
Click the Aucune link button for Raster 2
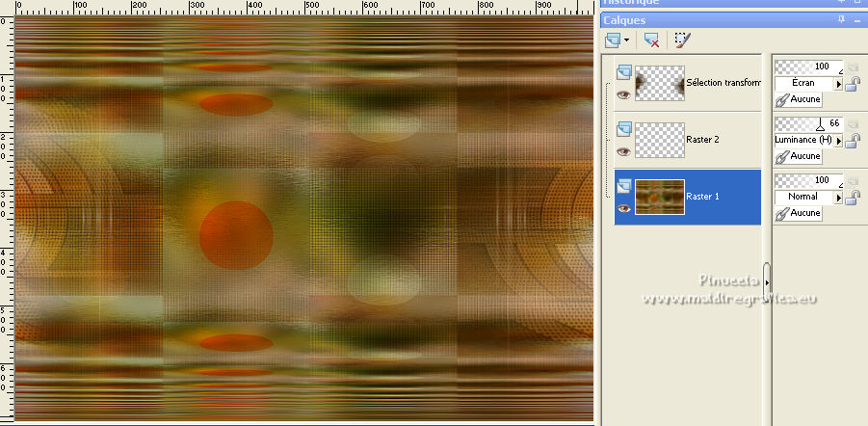click(799, 157)
